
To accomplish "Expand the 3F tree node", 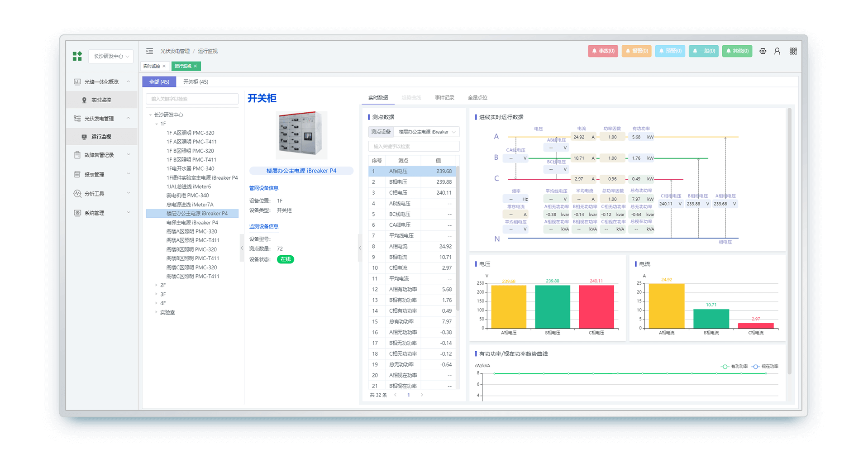I will tap(157, 294).
